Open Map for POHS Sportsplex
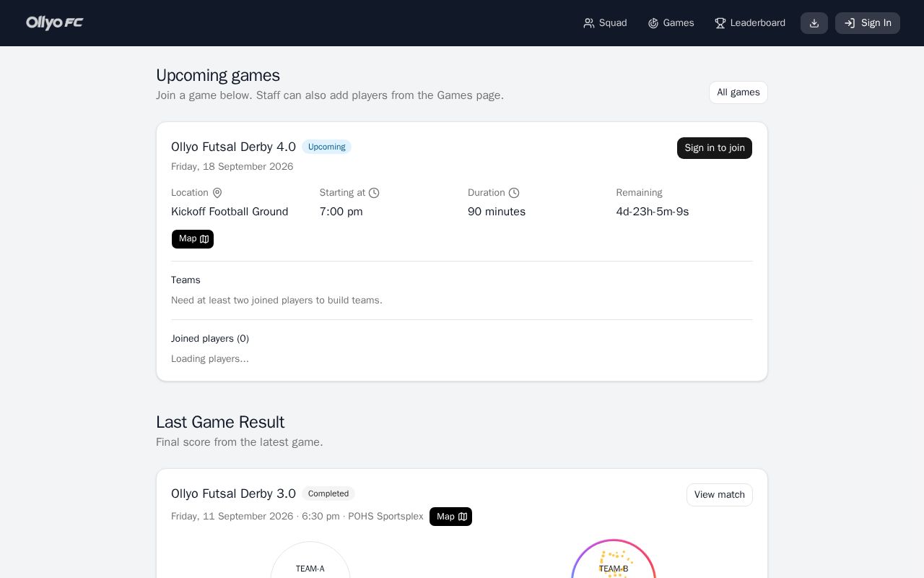Viewport: 924px width, 578px height. pyautogui.click(x=450, y=517)
